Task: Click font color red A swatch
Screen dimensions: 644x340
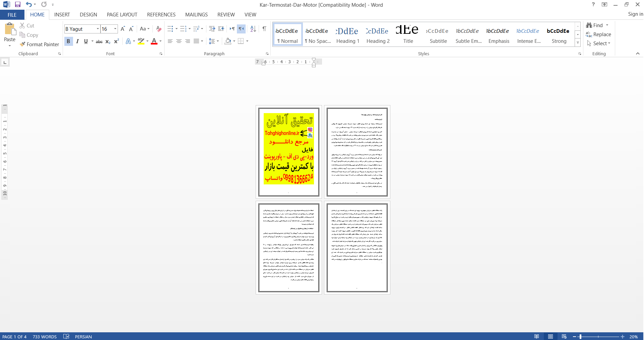Action: [154, 41]
